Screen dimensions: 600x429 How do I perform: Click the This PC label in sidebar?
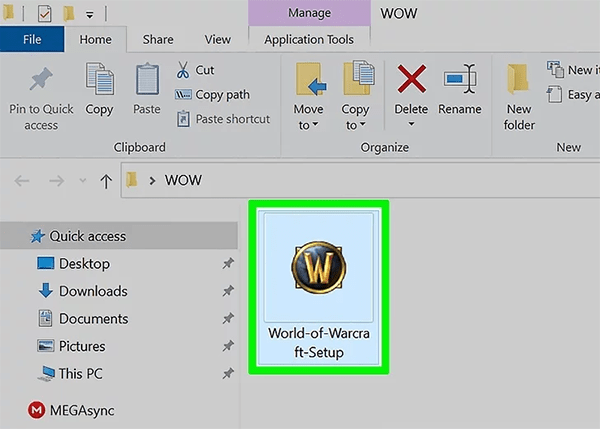80,374
